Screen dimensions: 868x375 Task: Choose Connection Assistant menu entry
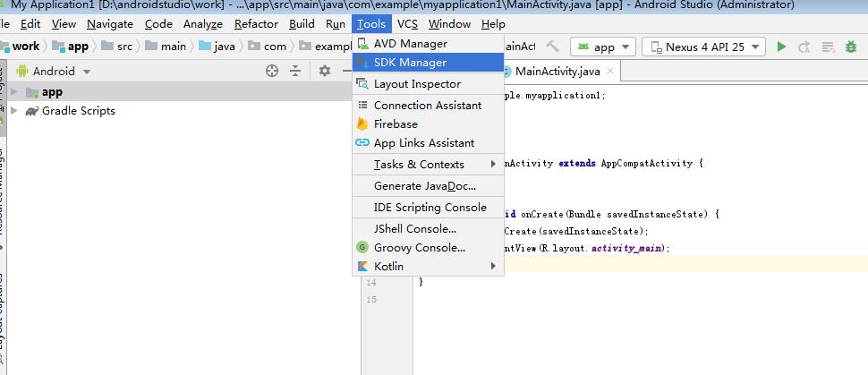tap(428, 106)
